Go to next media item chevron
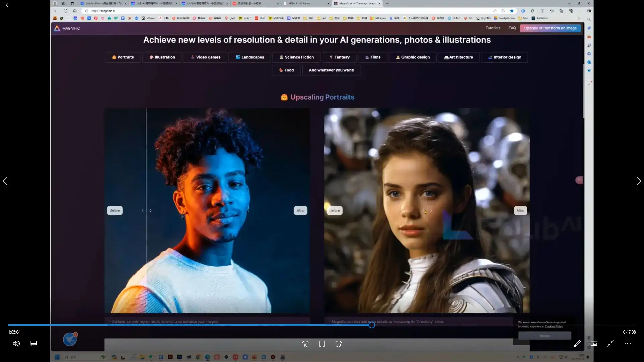644x362 pixels. (639, 181)
